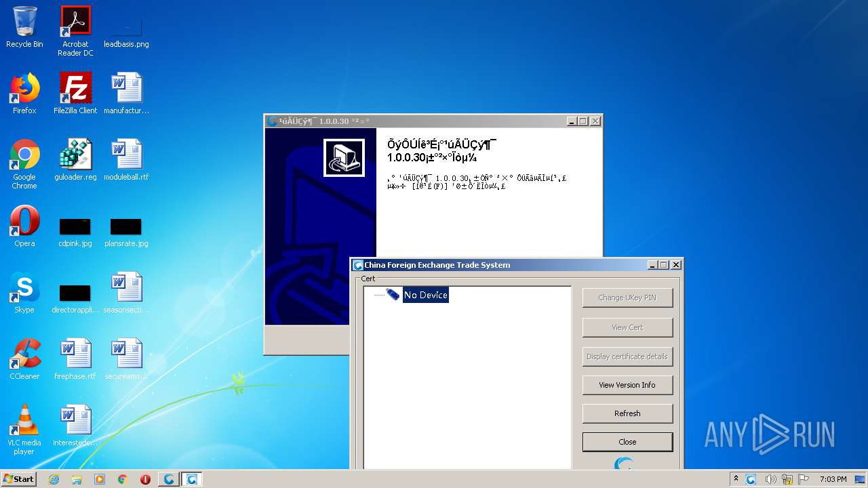Open FileZilla Client shortcut

tap(75, 94)
